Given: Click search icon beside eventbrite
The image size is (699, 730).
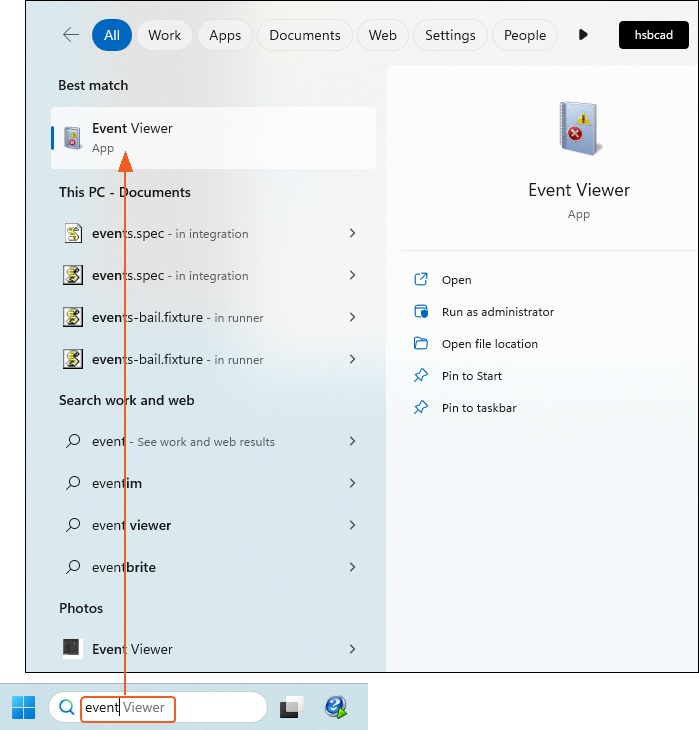Looking at the screenshot, I should coord(73,567).
